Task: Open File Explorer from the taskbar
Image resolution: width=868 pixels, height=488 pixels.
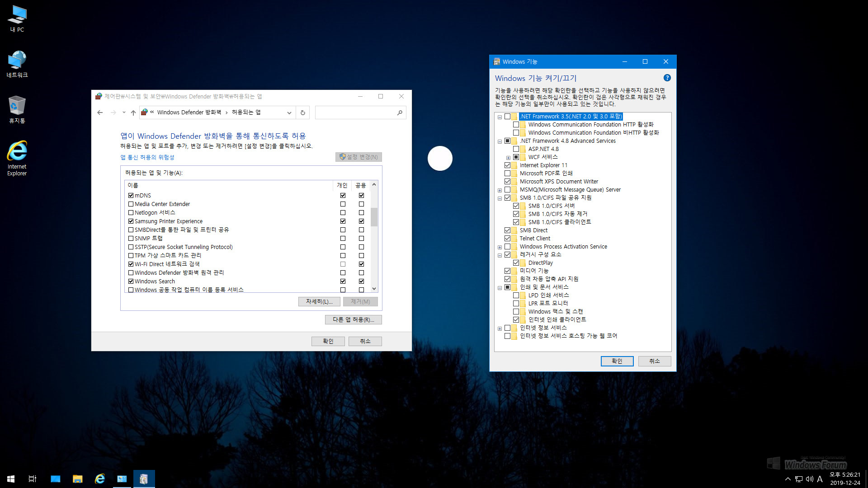Action: click(x=78, y=479)
